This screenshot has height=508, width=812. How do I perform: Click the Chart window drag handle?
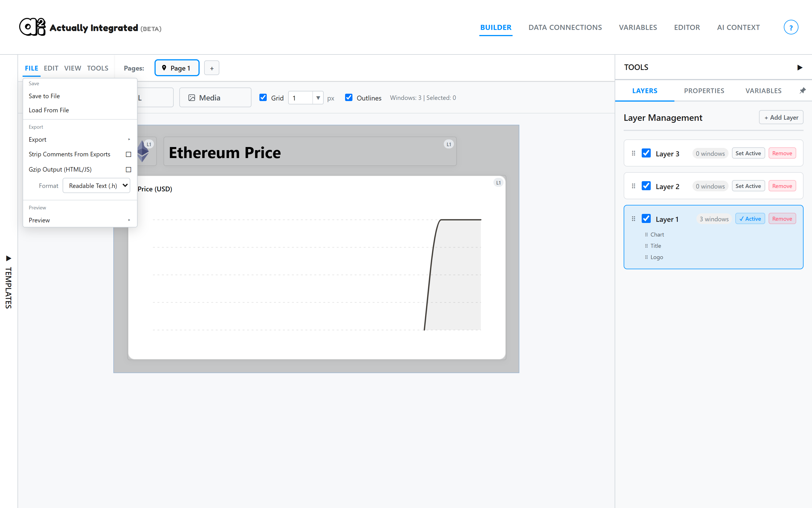646,235
